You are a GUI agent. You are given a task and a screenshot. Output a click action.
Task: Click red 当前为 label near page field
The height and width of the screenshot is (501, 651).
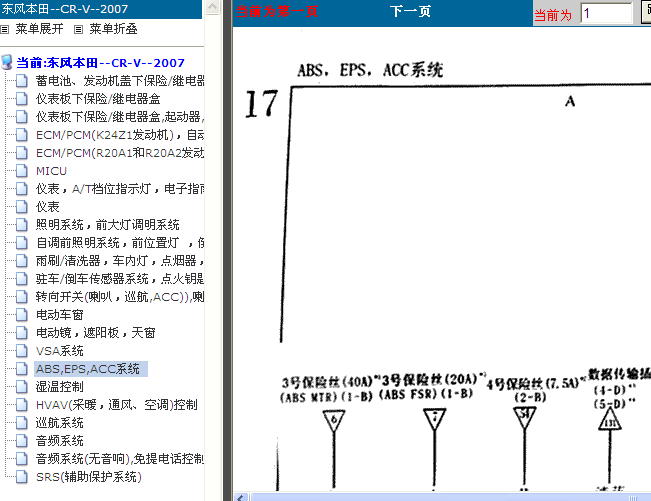(x=553, y=15)
